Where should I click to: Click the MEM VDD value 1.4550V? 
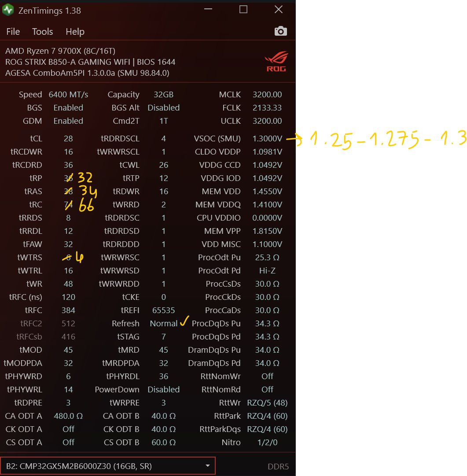(267, 192)
